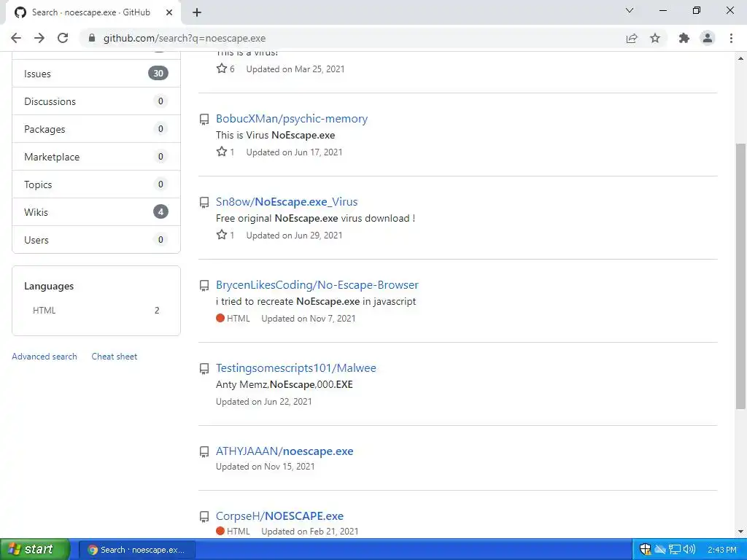Click 'Updated on Jun 17, 2021' text
The height and width of the screenshot is (560, 747).
point(295,152)
